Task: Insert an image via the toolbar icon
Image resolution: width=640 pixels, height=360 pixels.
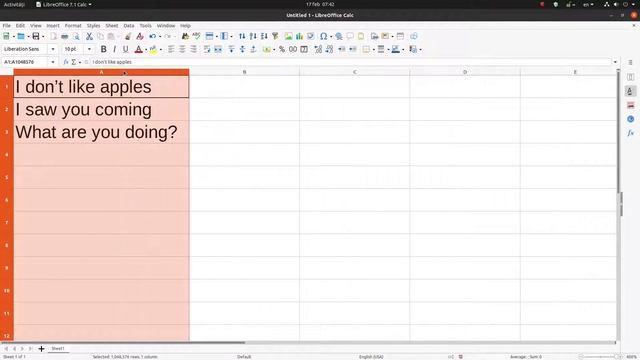Action: (x=289, y=36)
